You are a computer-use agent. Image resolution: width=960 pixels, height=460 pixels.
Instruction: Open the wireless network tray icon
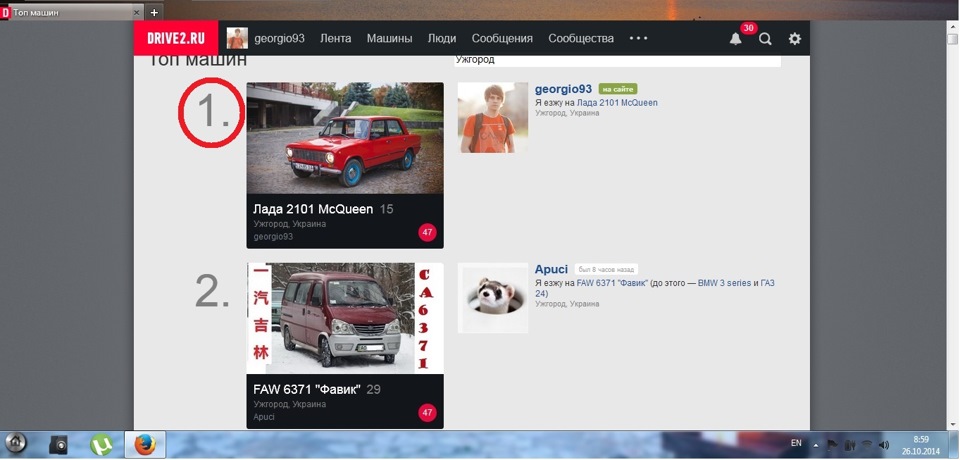(x=866, y=445)
